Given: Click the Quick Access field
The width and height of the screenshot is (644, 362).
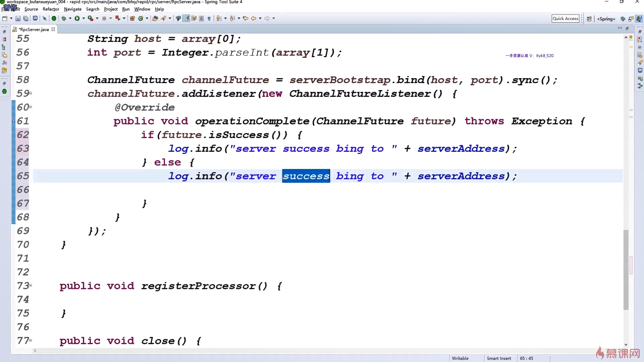Looking at the screenshot, I should (x=565, y=18).
